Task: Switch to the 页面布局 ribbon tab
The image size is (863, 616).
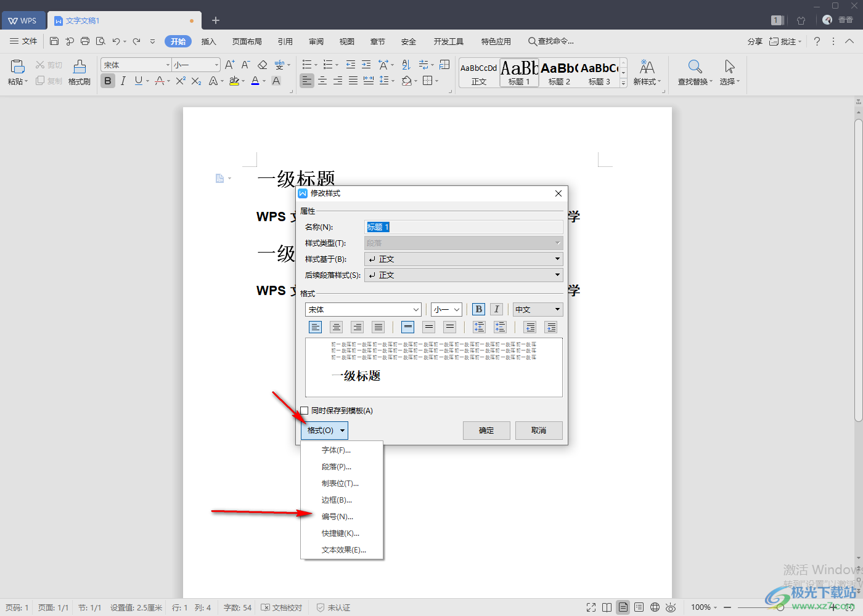Action: 247,41
